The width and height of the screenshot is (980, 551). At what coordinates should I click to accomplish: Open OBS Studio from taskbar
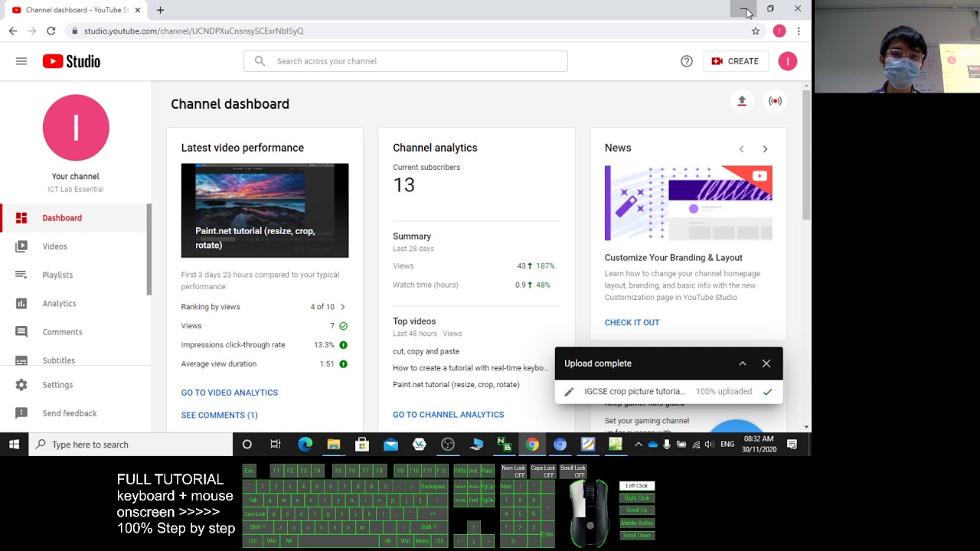click(x=448, y=445)
